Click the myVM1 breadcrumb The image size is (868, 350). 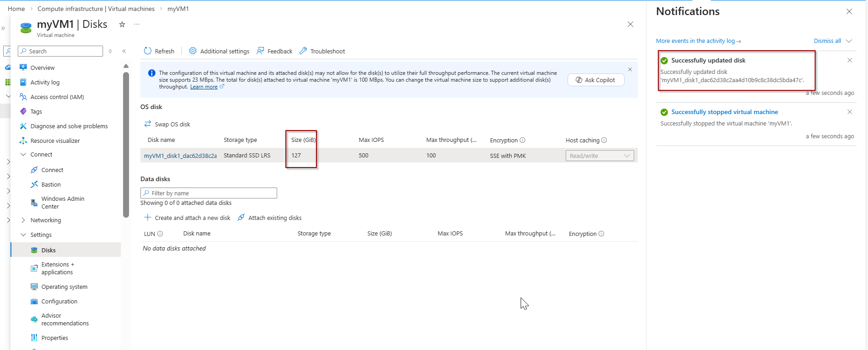pyautogui.click(x=178, y=9)
